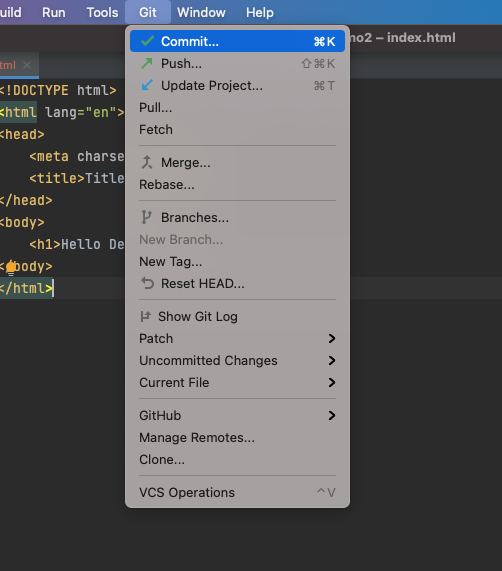Image resolution: width=502 pixels, height=571 pixels.
Task: Open GitHub menu entry
Action: pyautogui.click(x=237, y=415)
